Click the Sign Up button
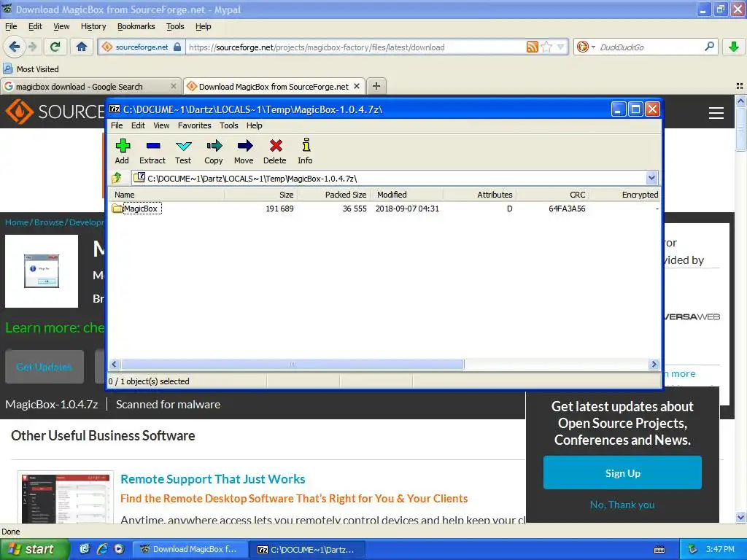The width and height of the screenshot is (747, 560). coord(622,472)
